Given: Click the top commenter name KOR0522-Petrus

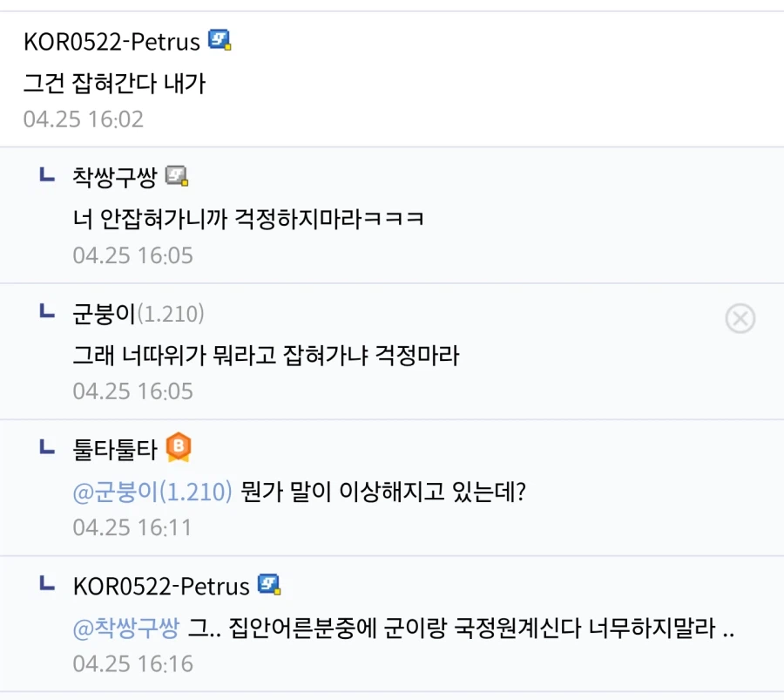Looking at the screenshot, I should pyautogui.click(x=112, y=42).
